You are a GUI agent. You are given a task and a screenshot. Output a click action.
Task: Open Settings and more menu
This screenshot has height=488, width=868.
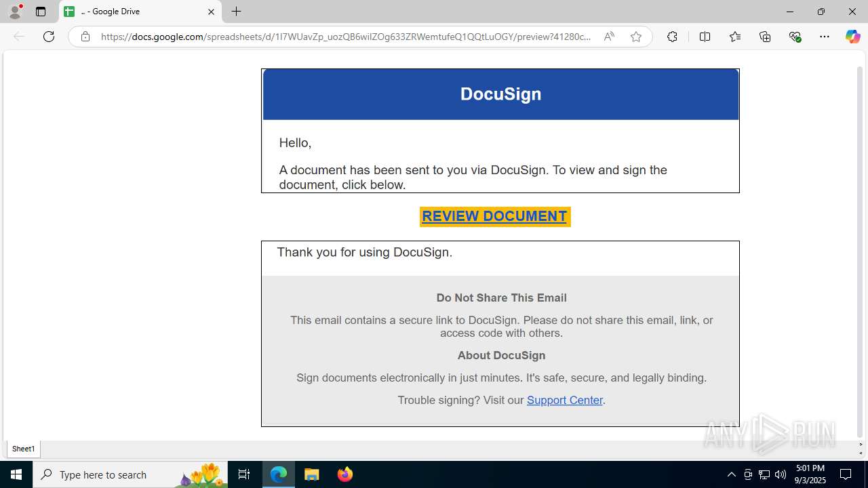coord(825,37)
